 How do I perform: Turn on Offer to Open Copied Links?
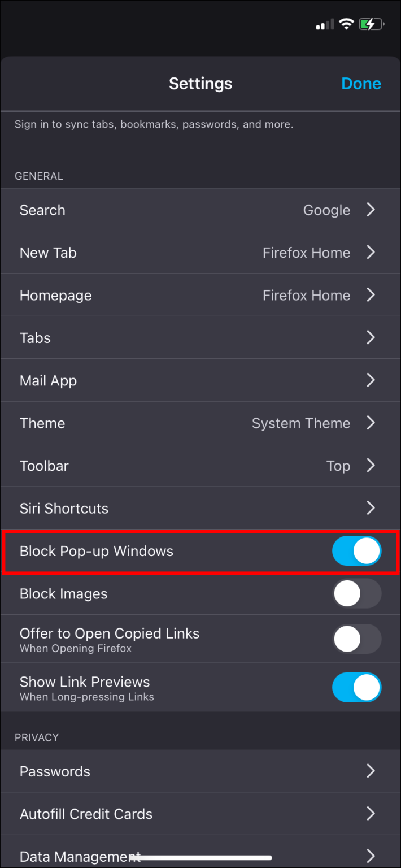[356, 639]
